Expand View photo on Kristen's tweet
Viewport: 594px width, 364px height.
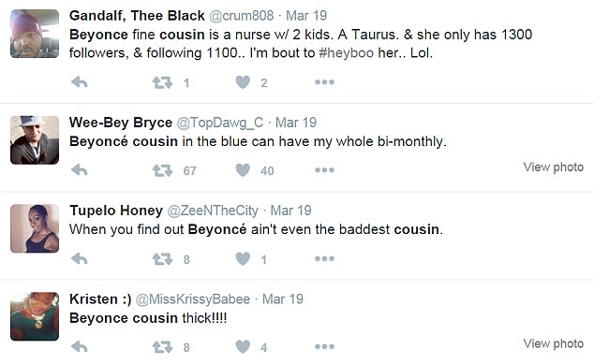[x=554, y=343]
